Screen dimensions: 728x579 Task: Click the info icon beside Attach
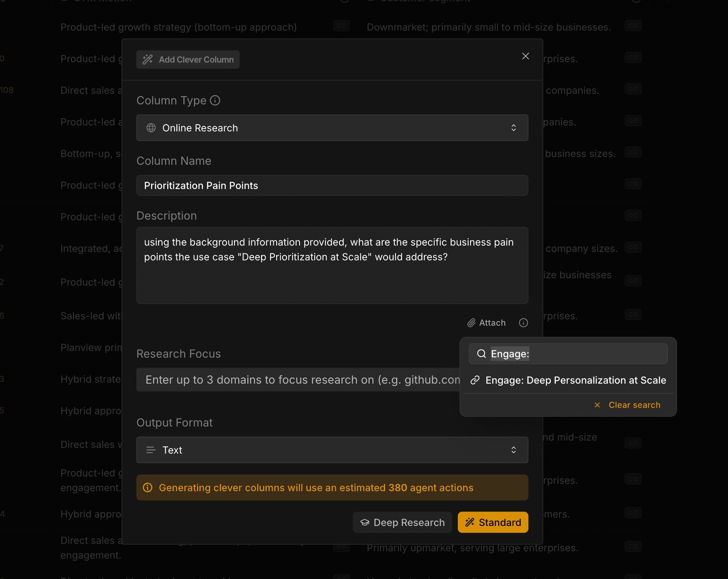click(523, 323)
